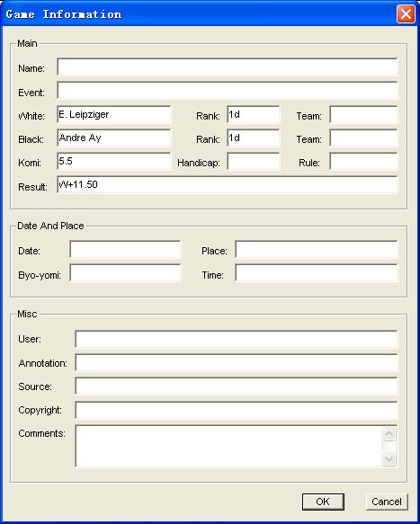Click the Comments scrollbar up arrow
Image resolution: width=420 pixels, height=524 pixels.
(389, 434)
